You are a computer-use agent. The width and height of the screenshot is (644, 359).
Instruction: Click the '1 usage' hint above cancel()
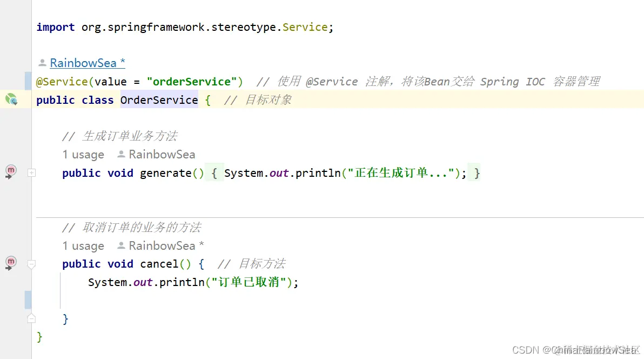(x=83, y=246)
